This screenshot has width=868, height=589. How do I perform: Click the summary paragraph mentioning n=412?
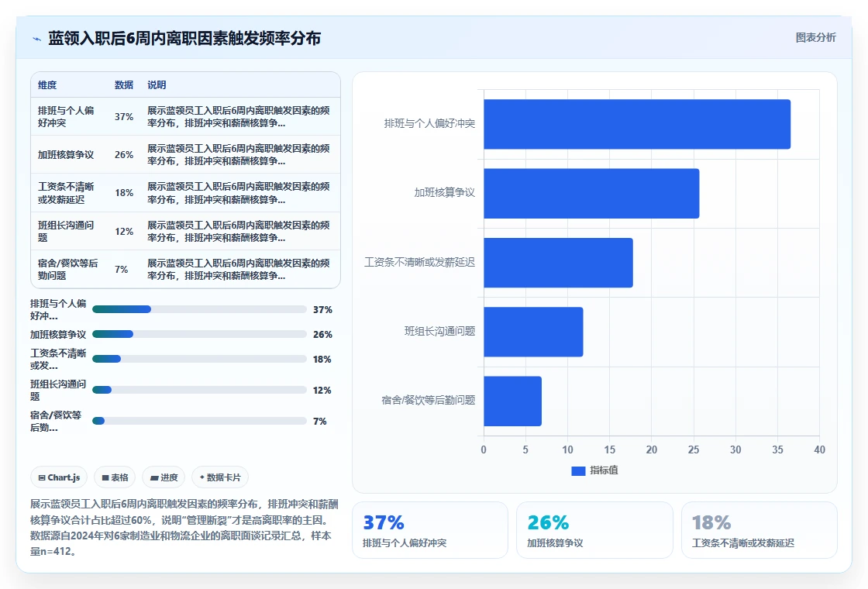click(x=184, y=528)
